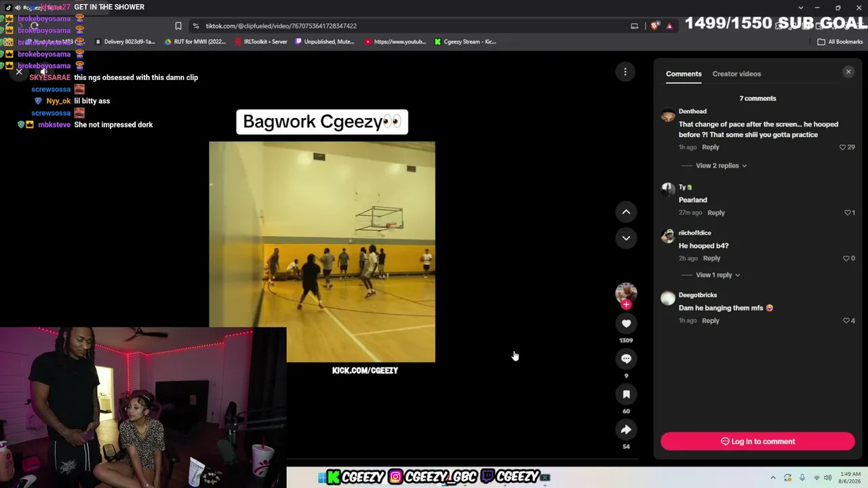Image resolution: width=868 pixels, height=488 pixels.
Task: Show hidden system tray icons
Action: point(773,478)
